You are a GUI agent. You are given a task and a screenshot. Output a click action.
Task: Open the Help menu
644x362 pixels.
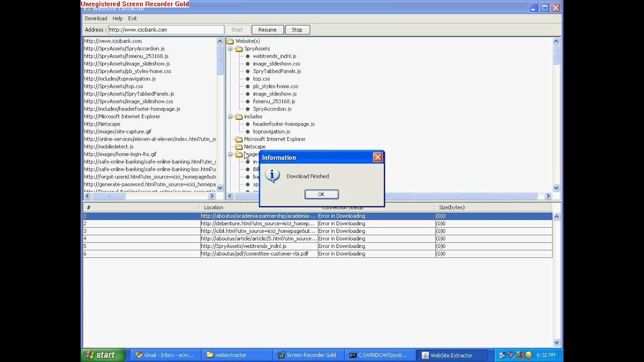coord(118,19)
